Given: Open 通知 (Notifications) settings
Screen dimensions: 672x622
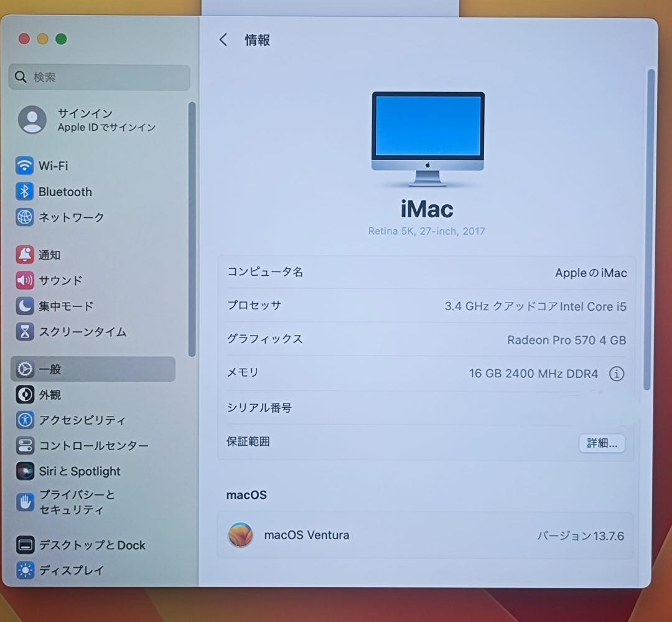Looking at the screenshot, I should (x=24, y=255).
